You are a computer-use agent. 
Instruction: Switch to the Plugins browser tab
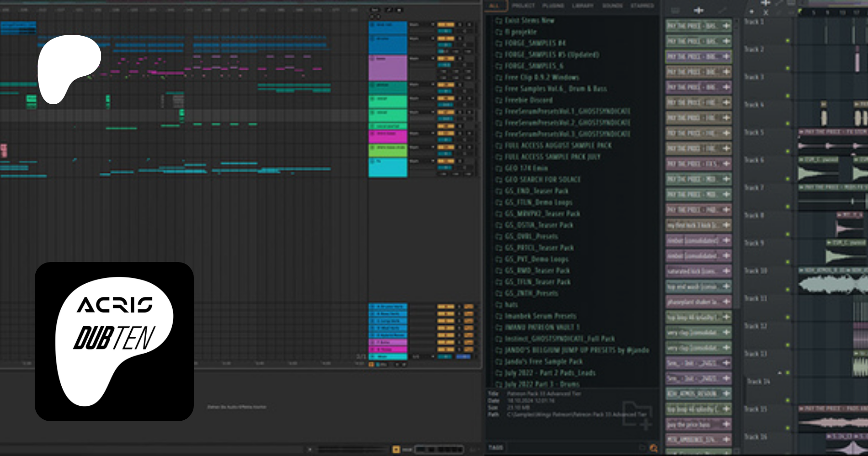(x=553, y=6)
